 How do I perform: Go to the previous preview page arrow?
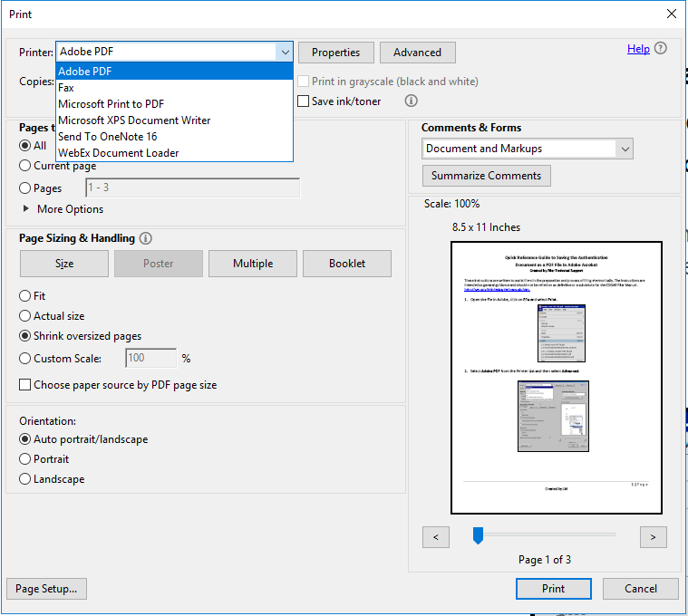tap(436, 537)
